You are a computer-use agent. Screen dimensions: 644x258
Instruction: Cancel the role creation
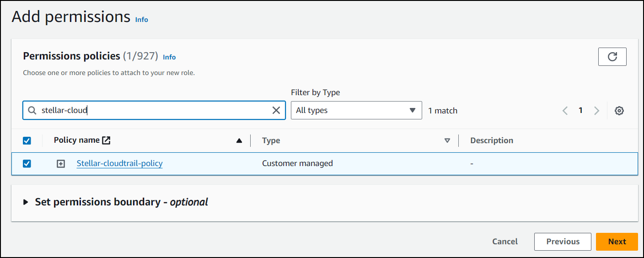(x=505, y=242)
